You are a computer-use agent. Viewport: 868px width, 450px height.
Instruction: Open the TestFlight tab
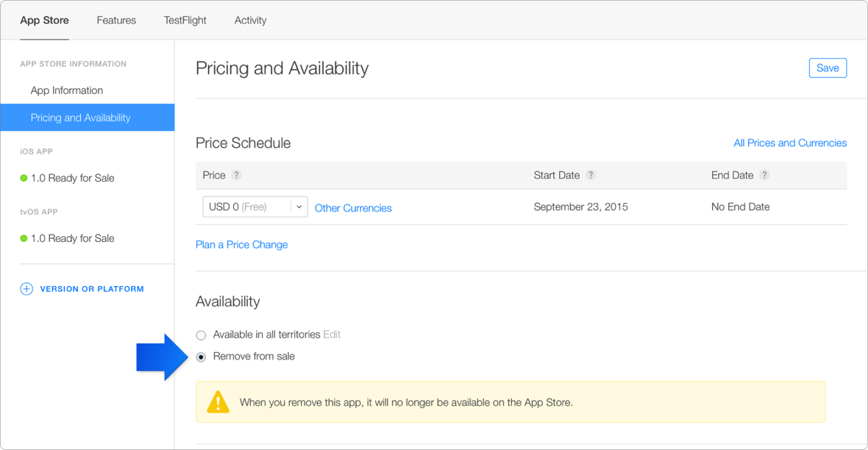(x=185, y=20)
